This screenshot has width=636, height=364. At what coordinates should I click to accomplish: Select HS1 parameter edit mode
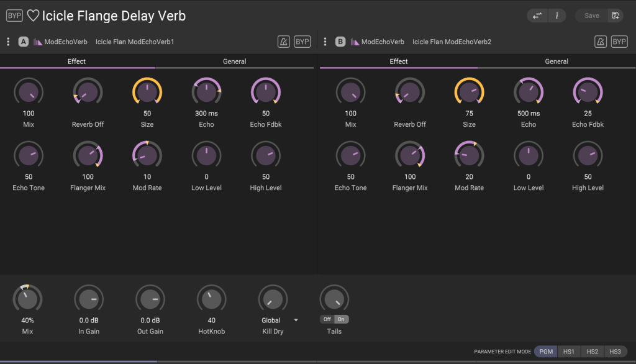[x=569, y=352]
